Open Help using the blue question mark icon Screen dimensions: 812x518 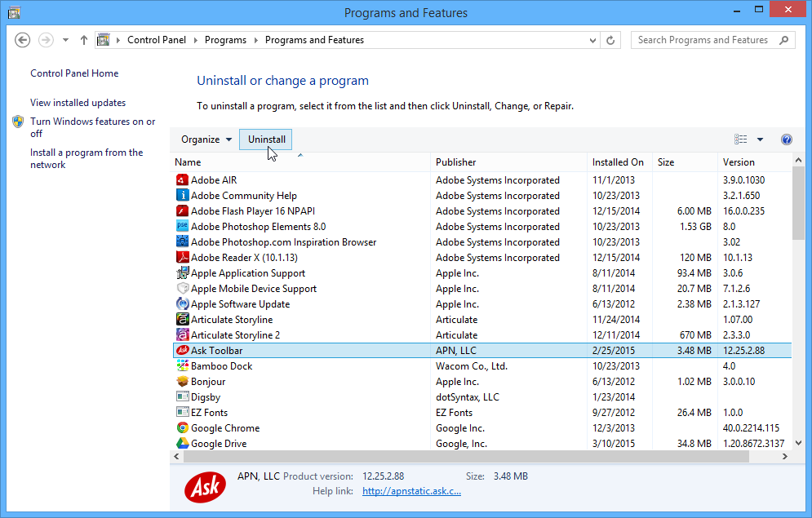(786, 139)
